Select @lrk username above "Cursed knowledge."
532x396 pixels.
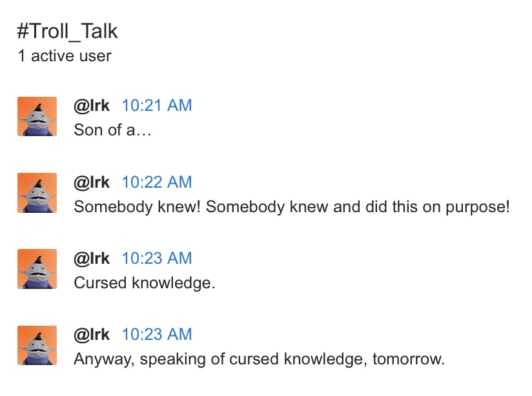tap(92, 258)
